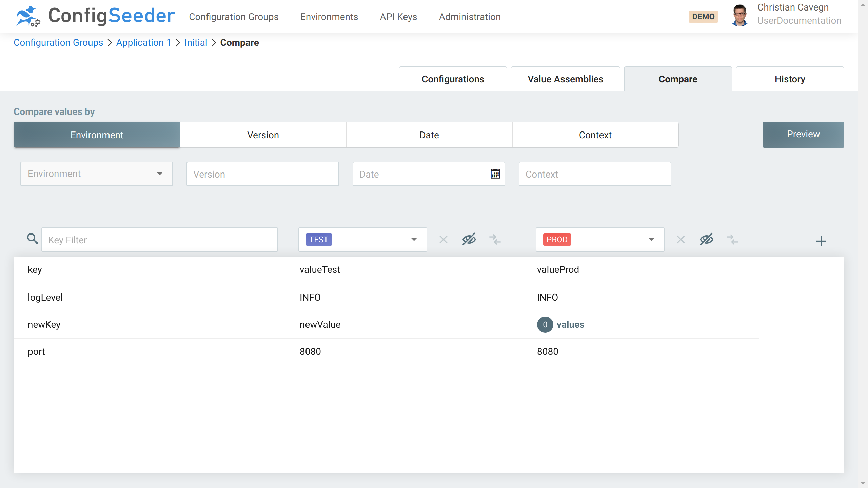Open the Administration menu item
This screenshot has width=868, height=488.
click(470, 17)
